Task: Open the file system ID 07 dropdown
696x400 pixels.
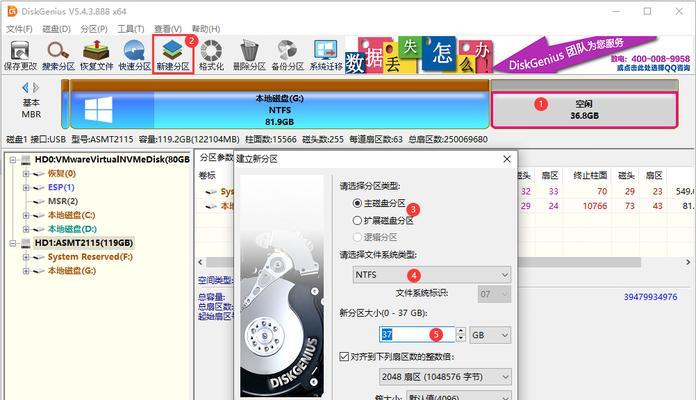Action: click(x=494, y=294)
